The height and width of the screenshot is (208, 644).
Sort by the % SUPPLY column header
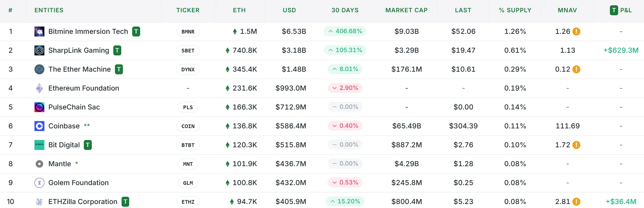point(515,10)
